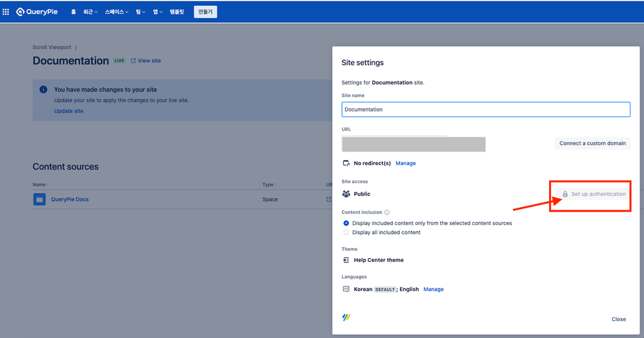Click the Connect a custom domain button
Viewport: 644px width, 338px height.
pos(592,143)
